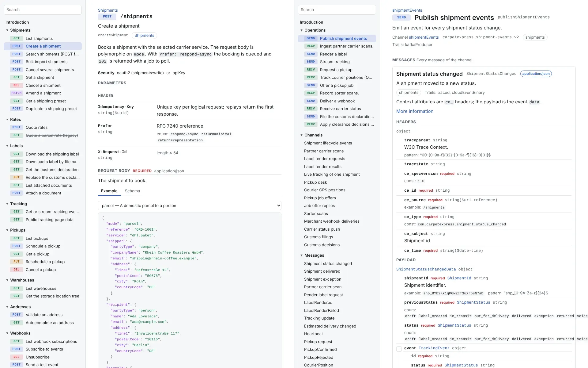Open the ShipmentId type link

pyautogui.click(x=459, y=278)
